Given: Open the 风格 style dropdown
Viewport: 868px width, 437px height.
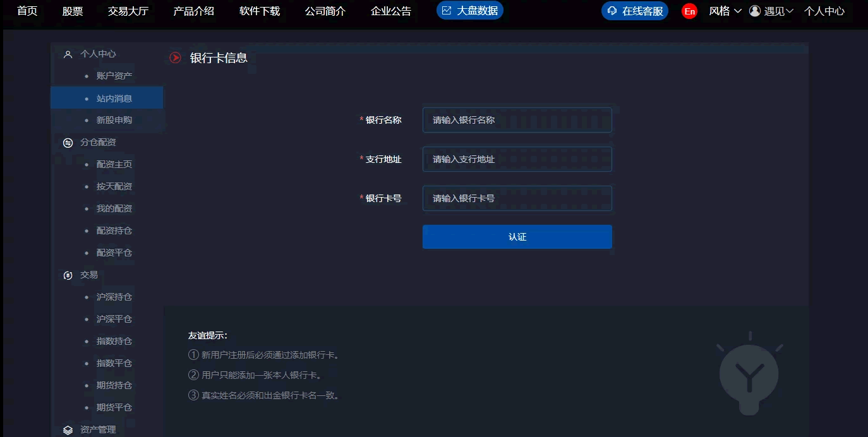Looking at the screenshot, I should (x=725, y=11).
